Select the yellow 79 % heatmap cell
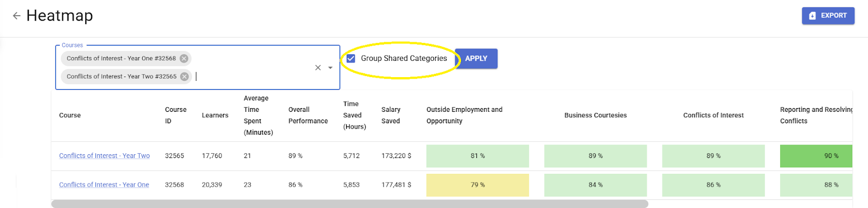Image resolution: width=868 pixels, height=208 pixels. click(x=477, y=185)
